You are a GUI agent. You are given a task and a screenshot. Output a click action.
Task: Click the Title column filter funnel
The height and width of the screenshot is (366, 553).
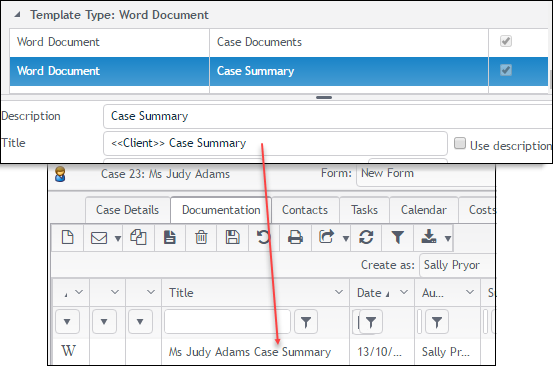pyautogui.click(x=306, y=322)
